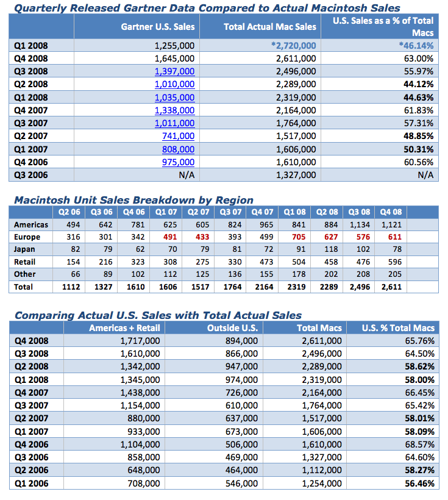The width and height of the screenshot is (448, 500).
Task: Select the Americas + Retail column header
Action: tap(124, 328)
